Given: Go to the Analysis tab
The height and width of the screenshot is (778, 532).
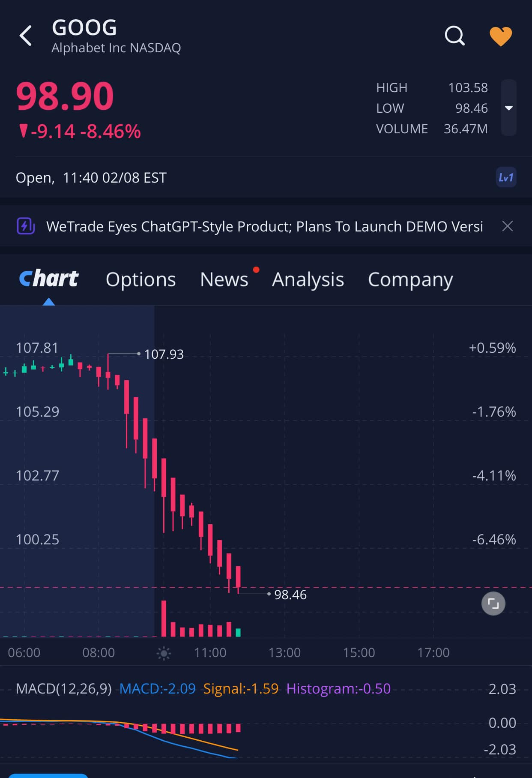Looking at the screenshot, I should pyautogui.click(x=308, y=279).
